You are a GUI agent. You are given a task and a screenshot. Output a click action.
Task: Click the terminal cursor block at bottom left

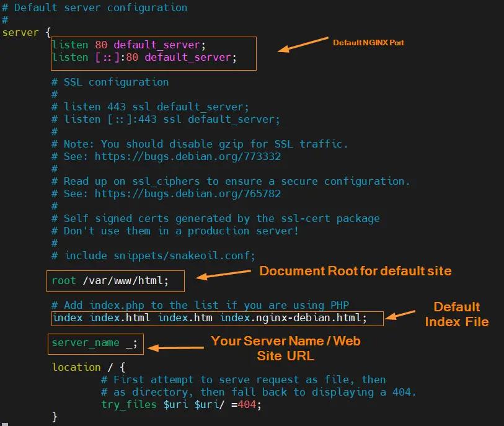[5, 424]
